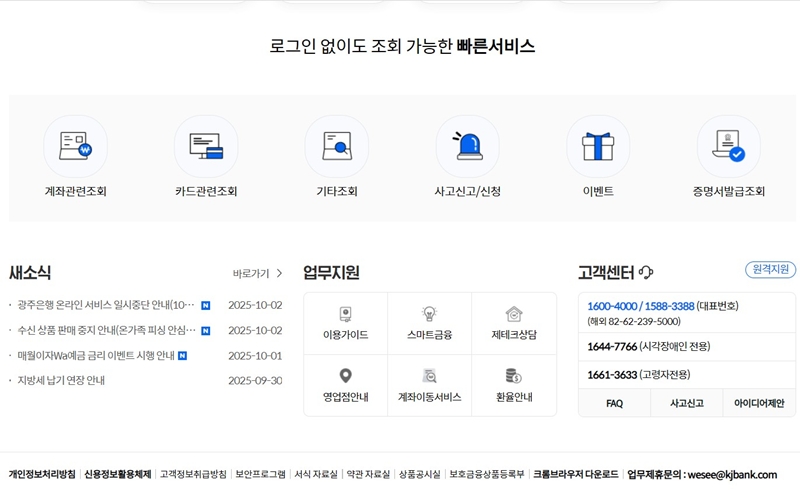Open 개인정보처리방침 footer link
Viewport: 800px width, 500px height.
point(42,474)
